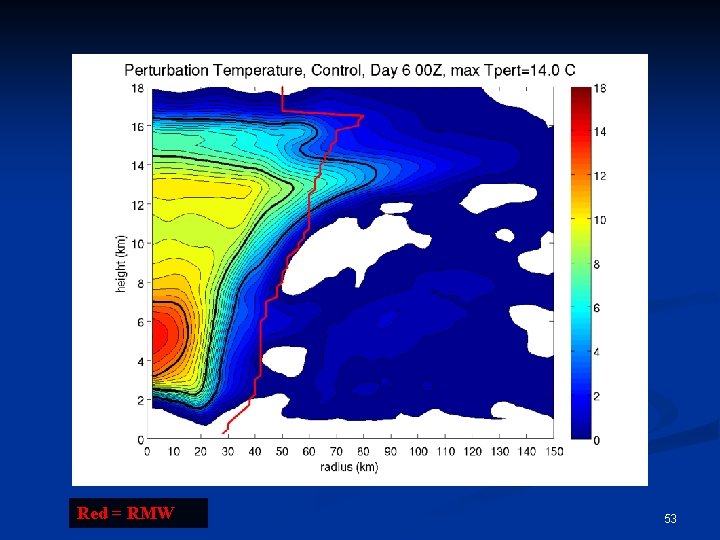Viewport: 720px width, 540px height.
Task: Click the 'height (km)' axis label
Action: click(x=121, y=264)
